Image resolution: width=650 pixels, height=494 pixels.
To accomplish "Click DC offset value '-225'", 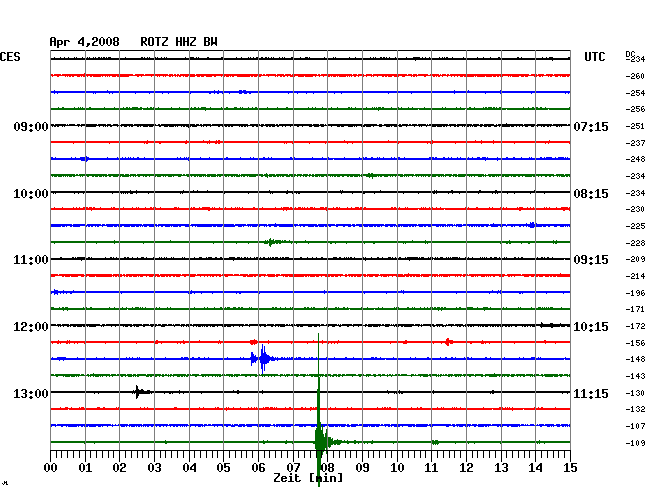I will click(x=635, y=226).
